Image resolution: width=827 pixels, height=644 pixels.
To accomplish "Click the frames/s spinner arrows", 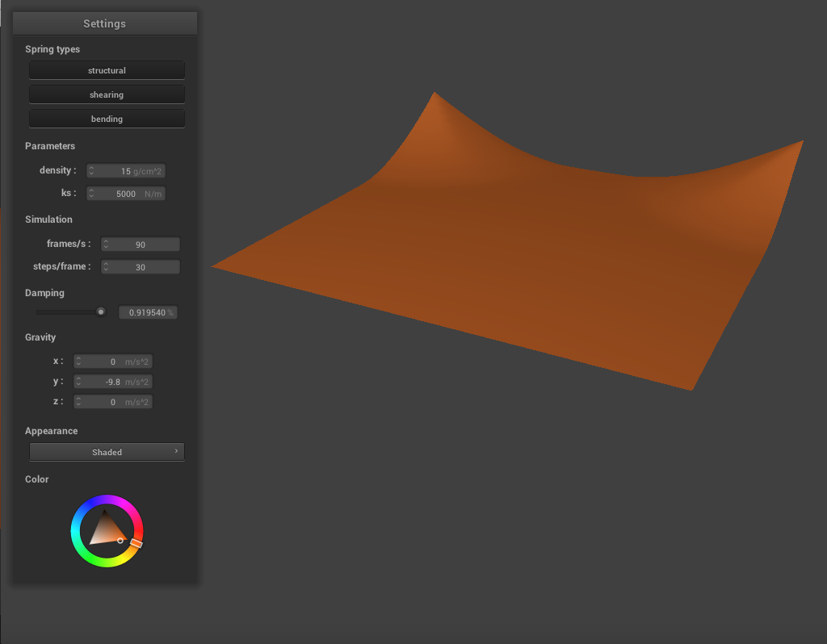I will click(106, 245).
